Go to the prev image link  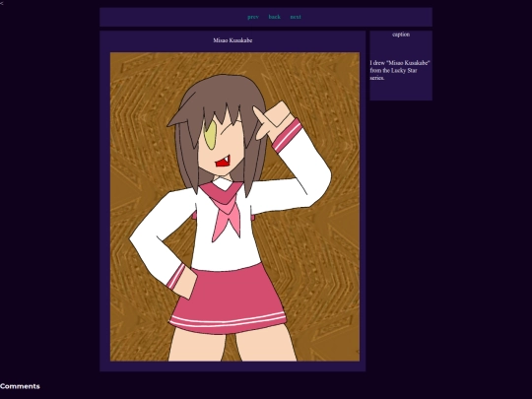coord(253,17)
